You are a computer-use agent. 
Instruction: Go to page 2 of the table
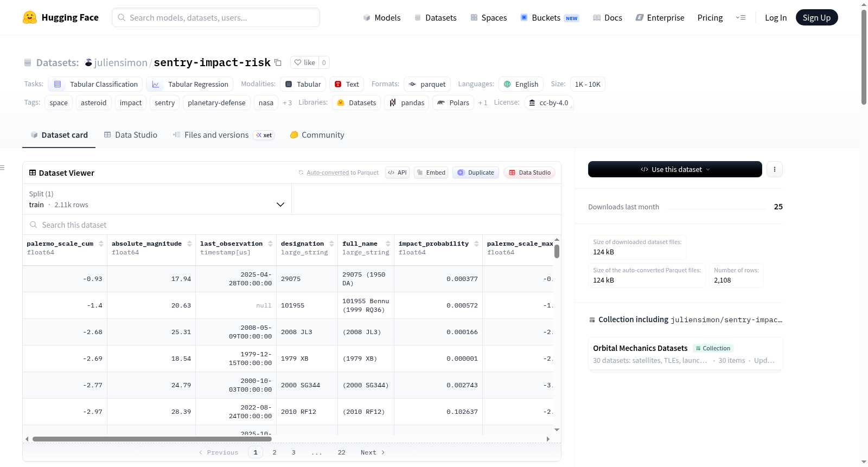[x=275, y=452]
